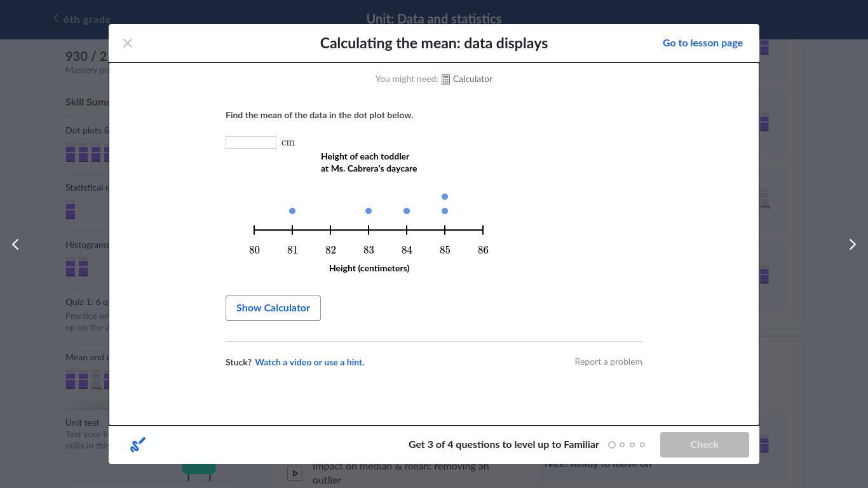Viewport: 868px width, 488px height.
Task: Open Unit: Data and statistics header
Action: pos(434,19)
